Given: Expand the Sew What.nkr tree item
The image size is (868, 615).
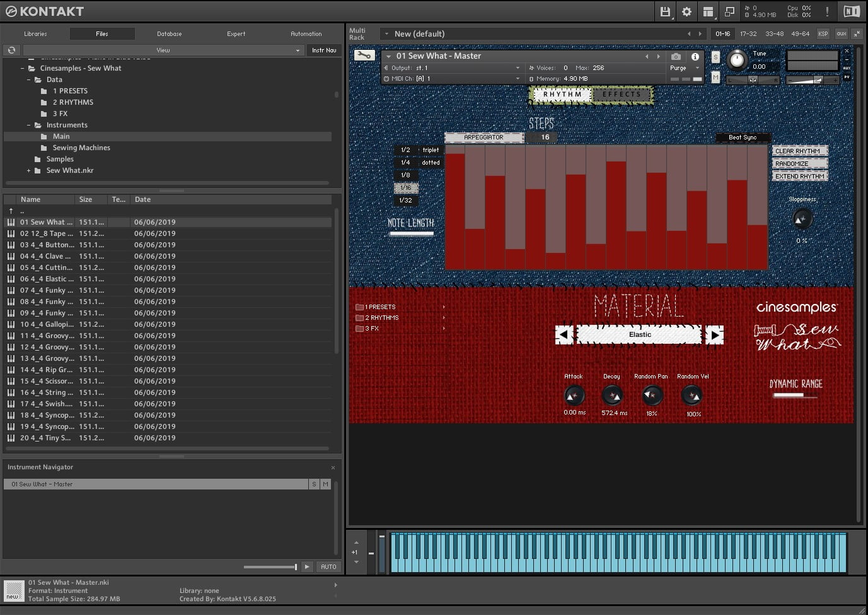Looking at the screenshot, I should 28,170.
